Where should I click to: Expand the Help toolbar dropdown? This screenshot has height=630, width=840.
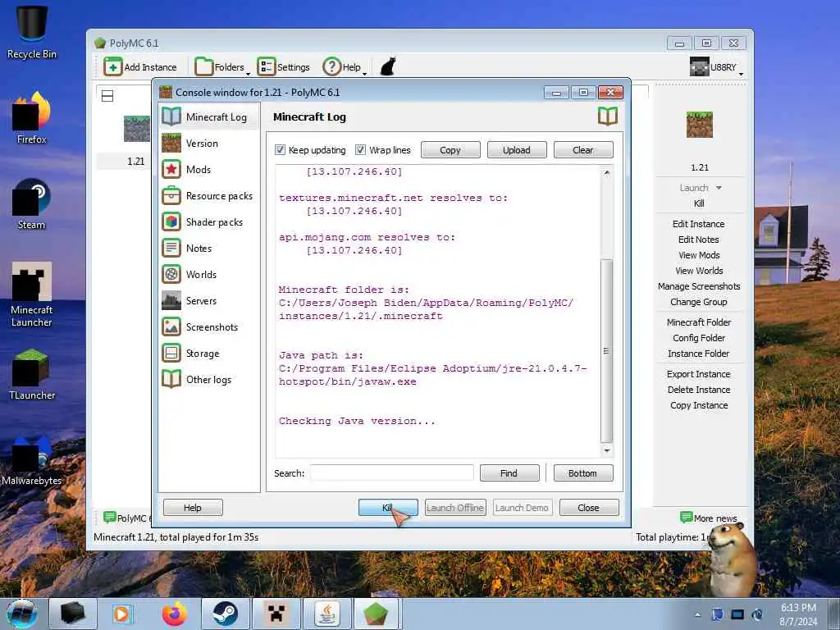pos(365,73)
